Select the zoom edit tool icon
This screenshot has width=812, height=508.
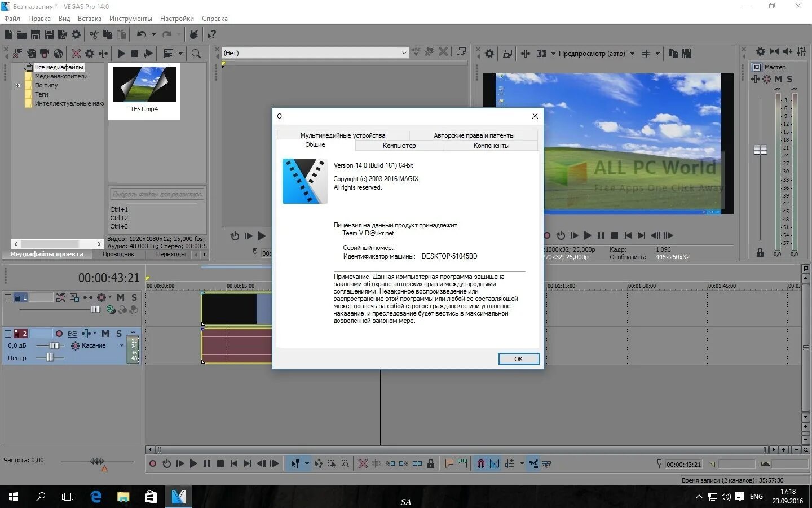(x=345, y=464)
